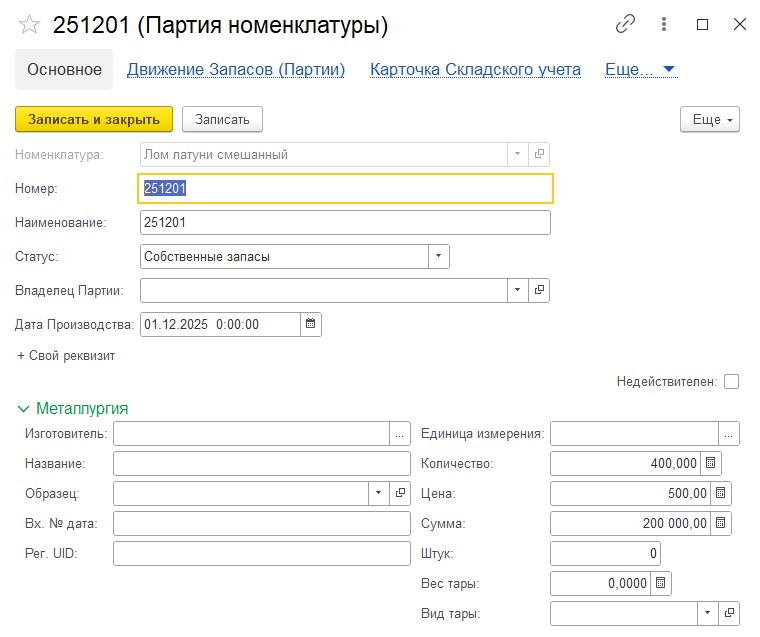Image resolution: width=760 pixels, height=637 pixels.
Task: Toggle the Недействителен checkbox
Action: 731,381
